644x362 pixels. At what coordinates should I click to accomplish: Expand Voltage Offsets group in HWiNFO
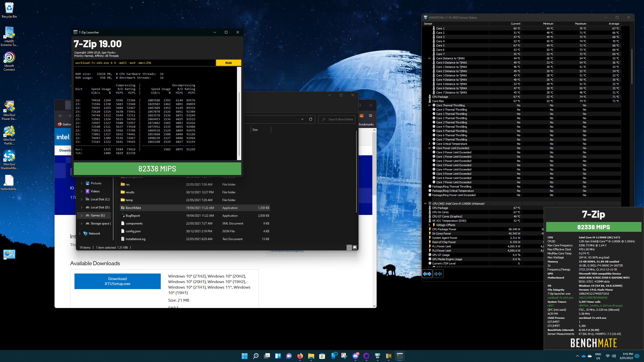[x=429, y=225]
